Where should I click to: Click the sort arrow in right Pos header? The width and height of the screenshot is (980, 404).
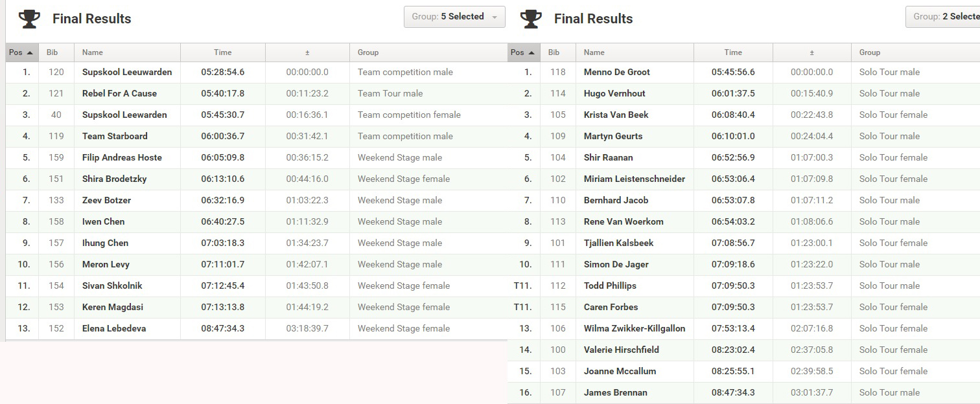(531, 52)
